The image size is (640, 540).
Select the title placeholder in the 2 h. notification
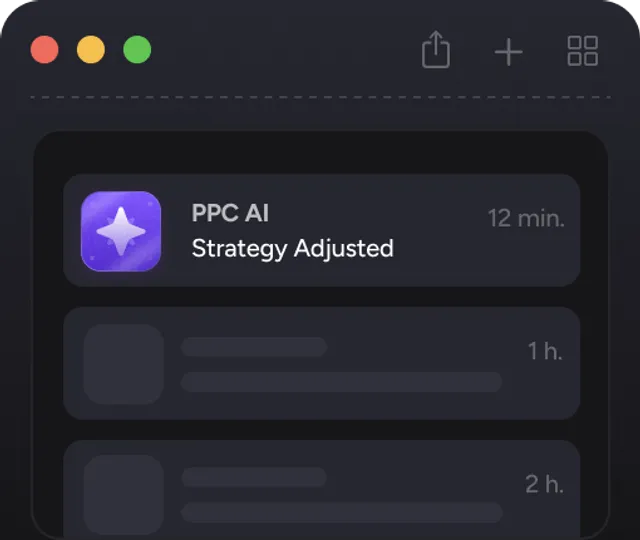click(x=254, y=477)
